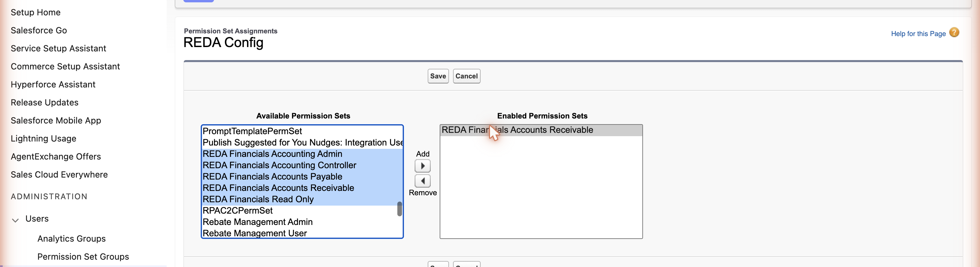
Task: Open Setup Home in sidebar
Action: tap(36, 13)
